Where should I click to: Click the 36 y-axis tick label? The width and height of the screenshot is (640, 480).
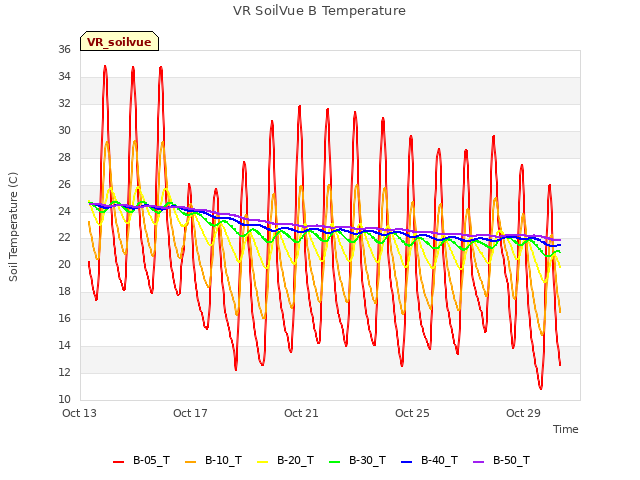tap(64, 50)
